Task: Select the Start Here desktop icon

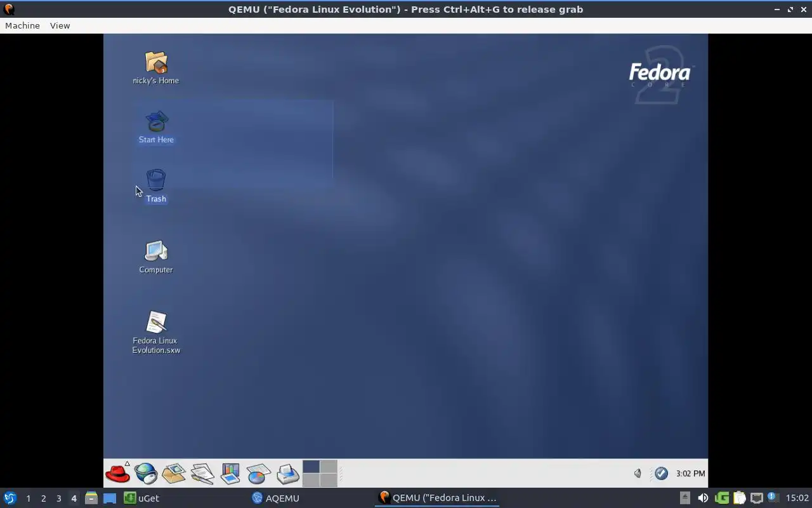Action: [x=156, y=127]
